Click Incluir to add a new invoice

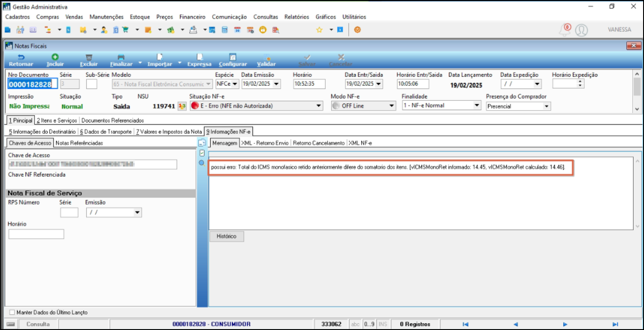point(55,60)
